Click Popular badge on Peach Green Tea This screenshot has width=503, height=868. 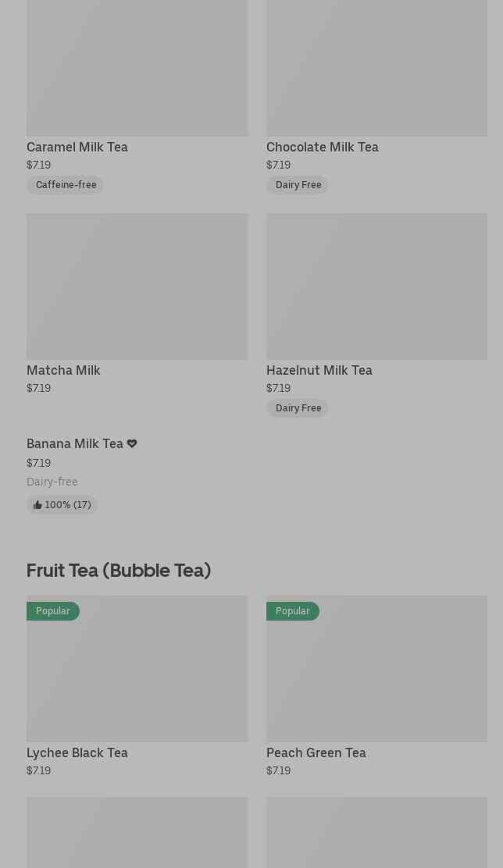tap(292, 611)
